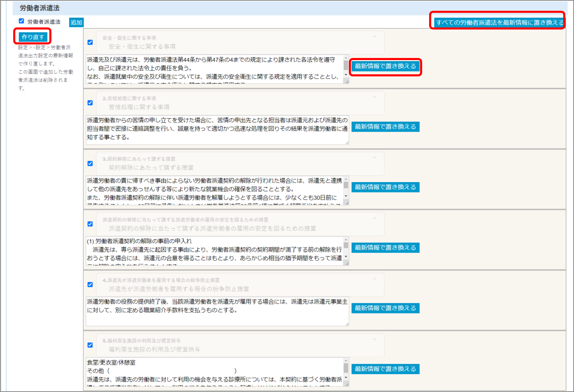Click into the 職業紹介手数料 text area
The image size is (574, 392).
(217, 311)
